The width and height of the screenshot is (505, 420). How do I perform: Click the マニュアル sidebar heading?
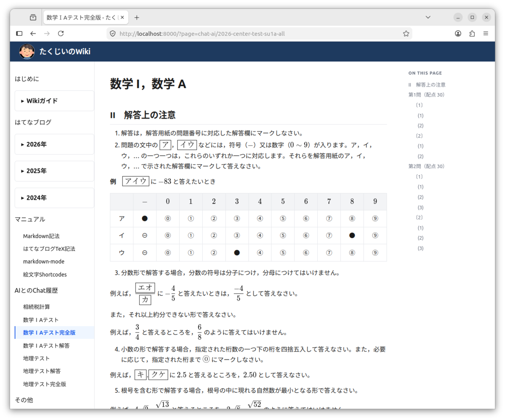30,219
